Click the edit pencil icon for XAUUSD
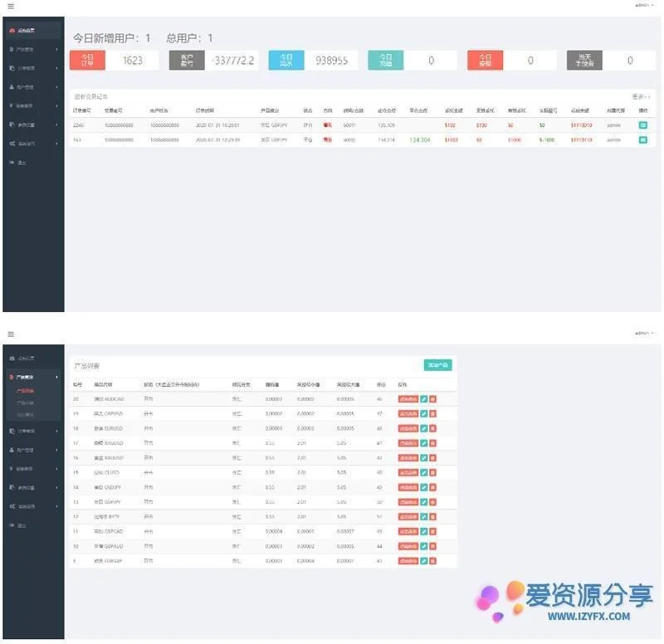The height and width of the screenshot is (644, 664). [424, 457]
